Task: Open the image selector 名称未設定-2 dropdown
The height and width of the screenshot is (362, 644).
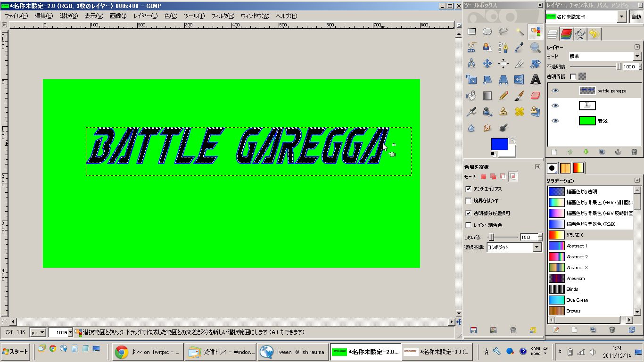Action: coord(586,16)
